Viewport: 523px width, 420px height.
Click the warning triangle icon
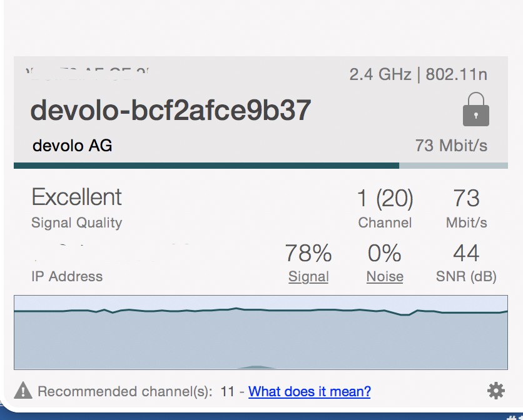click(23, 391)
